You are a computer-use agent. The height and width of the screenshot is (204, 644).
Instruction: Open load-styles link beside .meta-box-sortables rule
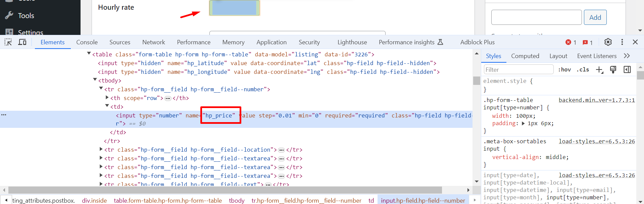pos(597,141)
